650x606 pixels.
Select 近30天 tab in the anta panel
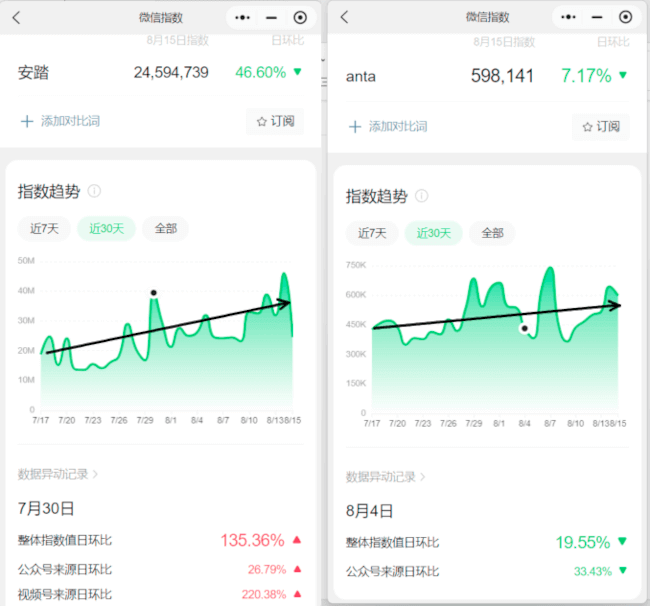tap(433, 233)
